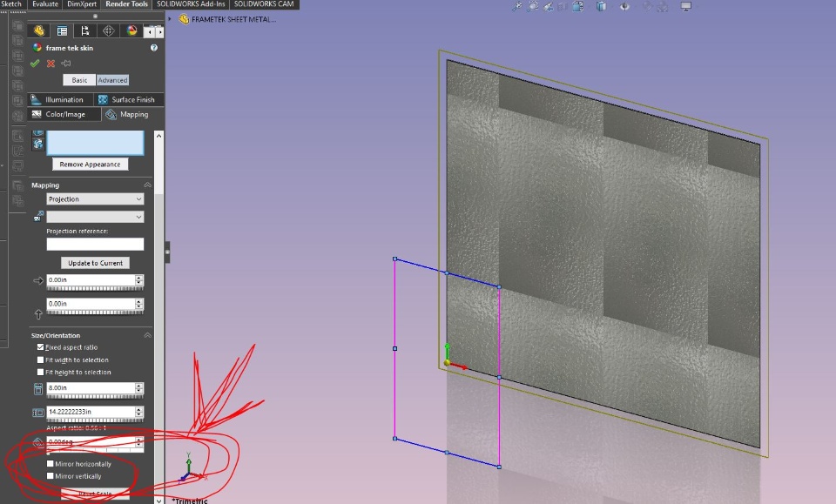Check Mirror horizontally
The image size is (836, 504).
51,463
